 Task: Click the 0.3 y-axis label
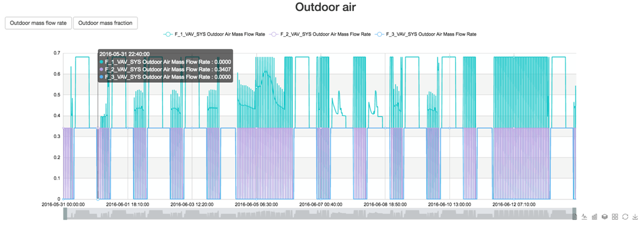(57, 136)
